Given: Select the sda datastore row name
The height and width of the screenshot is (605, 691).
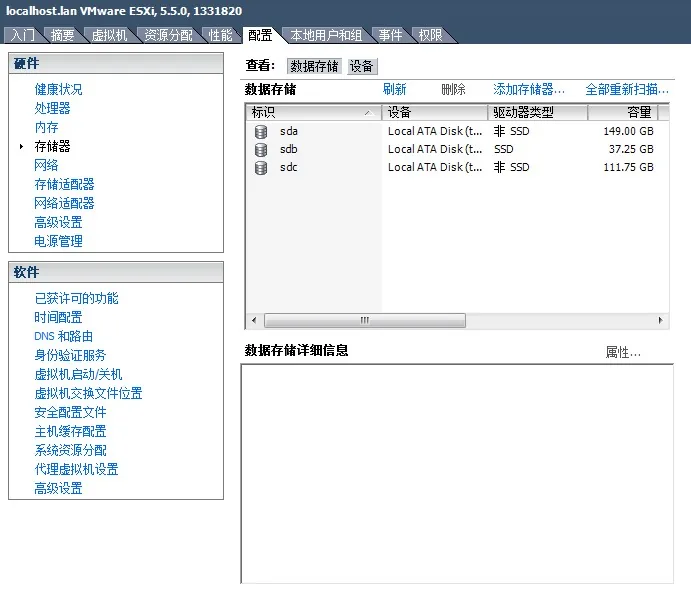Looking at the screenshot, I should 289,131.
